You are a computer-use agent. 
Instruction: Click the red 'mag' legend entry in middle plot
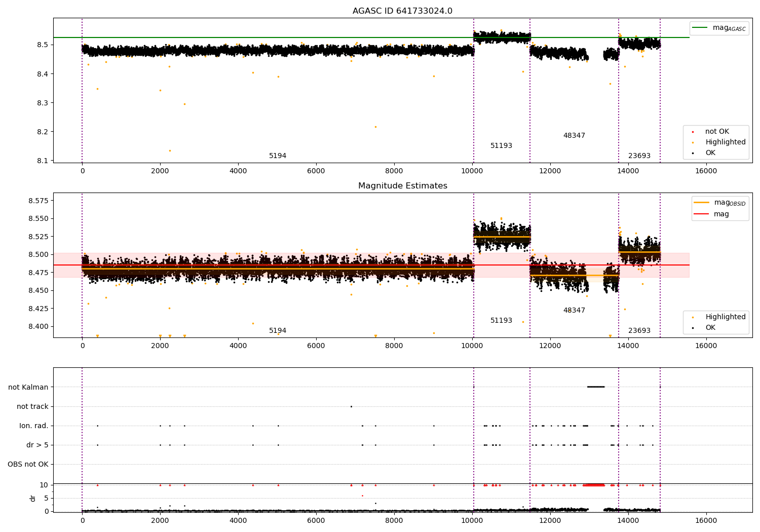pyautogui.click(x=711, y=214)
